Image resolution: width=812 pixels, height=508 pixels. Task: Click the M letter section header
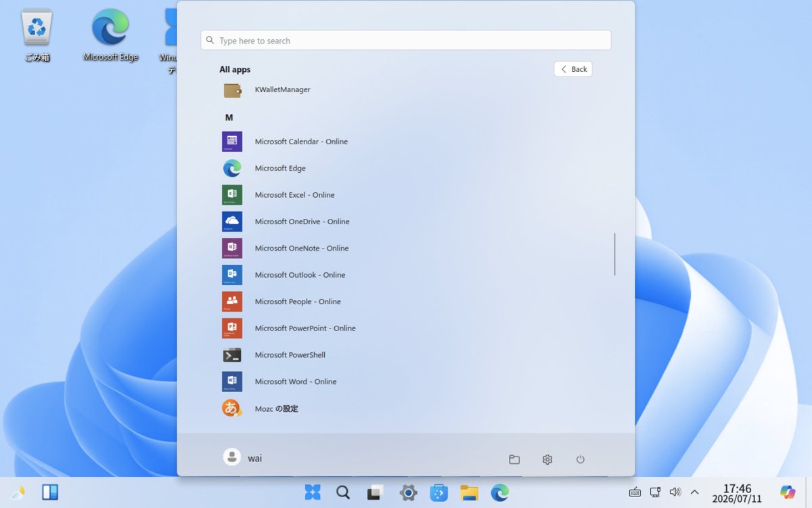(229, 118)
